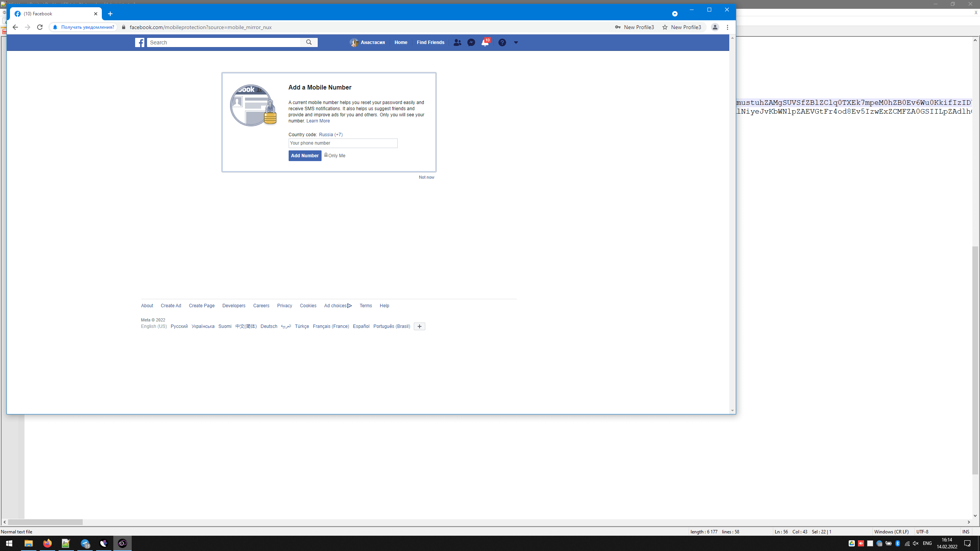Click UTF-8 encoding in Notepad++ status bar
The width and height of the screenshot is (980, 551).
[922, 532]
